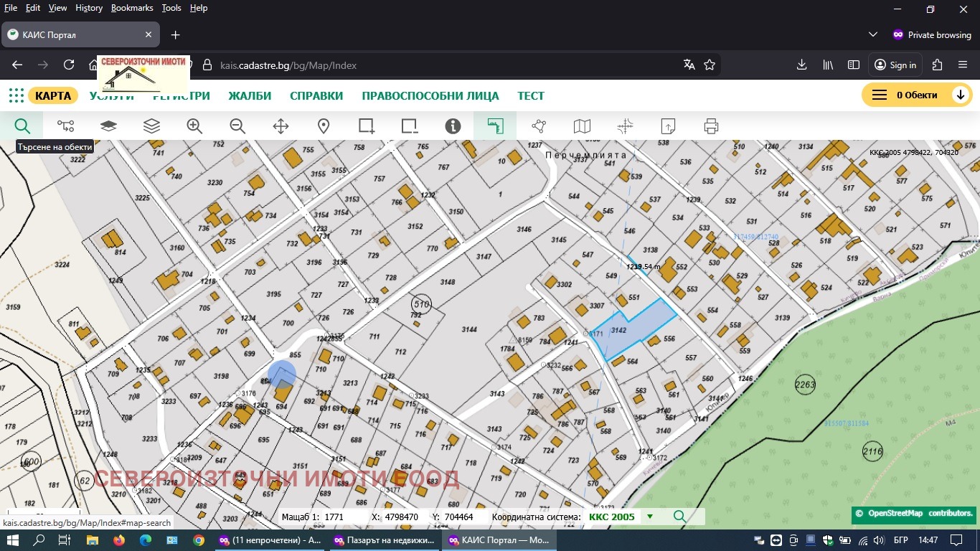Open the browser tab list chevron
This screenshot has height=551, width=980.
click(873, 34)
